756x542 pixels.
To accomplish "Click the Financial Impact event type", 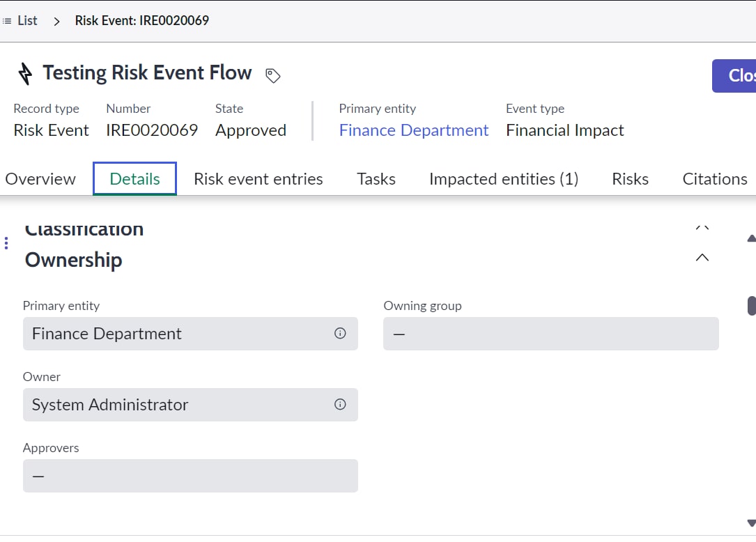I will coord(565,130).
